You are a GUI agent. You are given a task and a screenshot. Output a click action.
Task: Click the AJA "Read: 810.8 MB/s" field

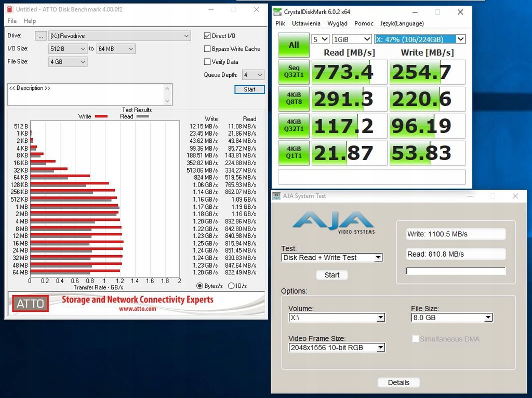456,254
